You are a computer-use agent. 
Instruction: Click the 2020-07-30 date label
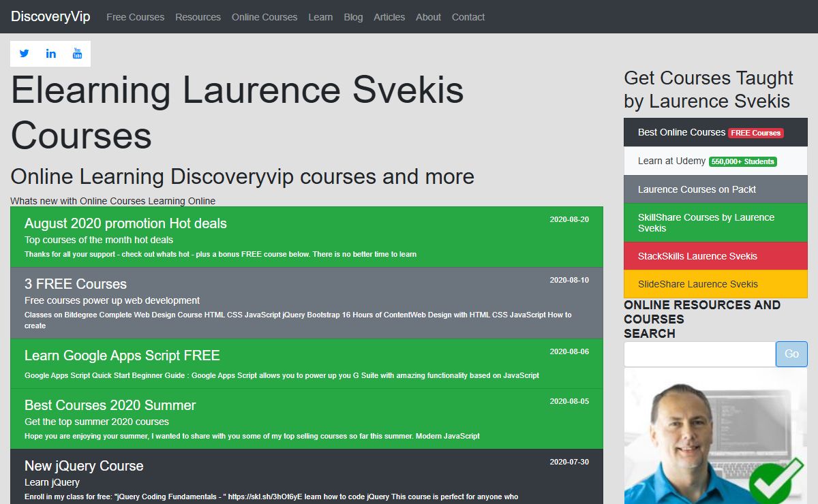click(569, 462)
